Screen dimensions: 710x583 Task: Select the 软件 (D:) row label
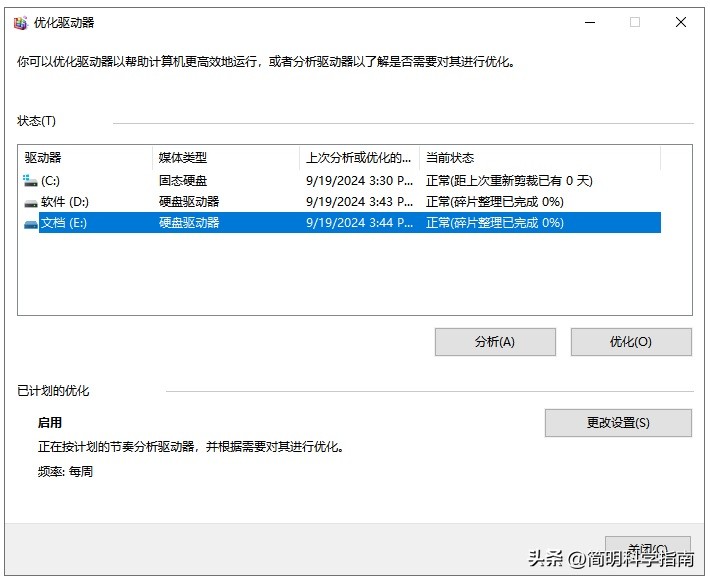(x=65, y=201)
